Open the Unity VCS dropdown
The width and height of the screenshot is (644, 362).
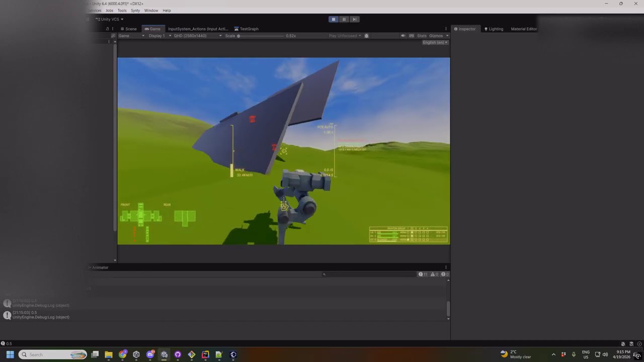pos(109,19)
